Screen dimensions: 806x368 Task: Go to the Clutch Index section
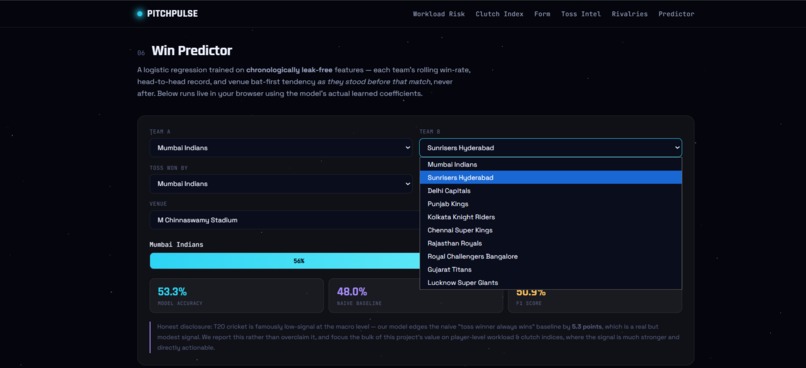pyautogui.click(x=499, y=14)
